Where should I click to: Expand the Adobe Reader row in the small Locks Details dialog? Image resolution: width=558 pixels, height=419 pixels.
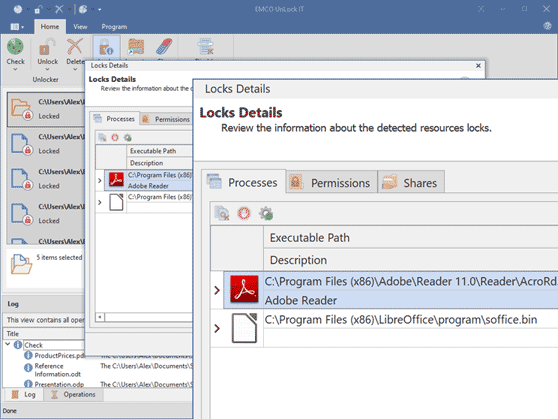(x=100, y=180)
